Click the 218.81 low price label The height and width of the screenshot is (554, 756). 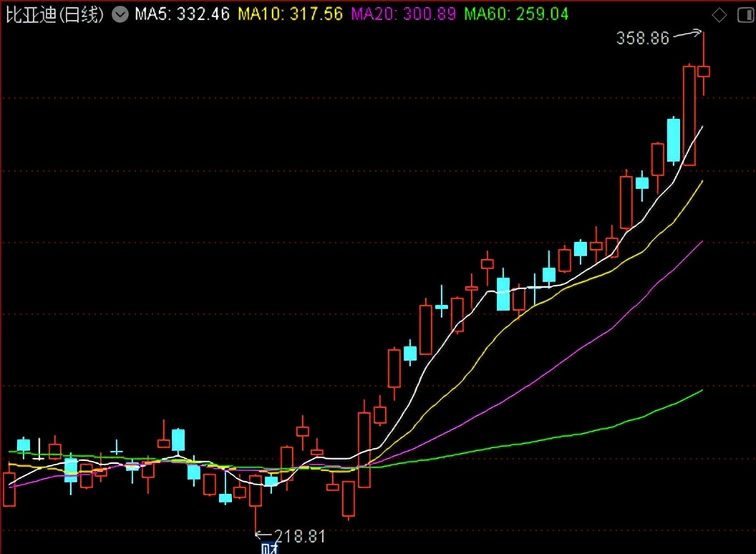(299, 536)
